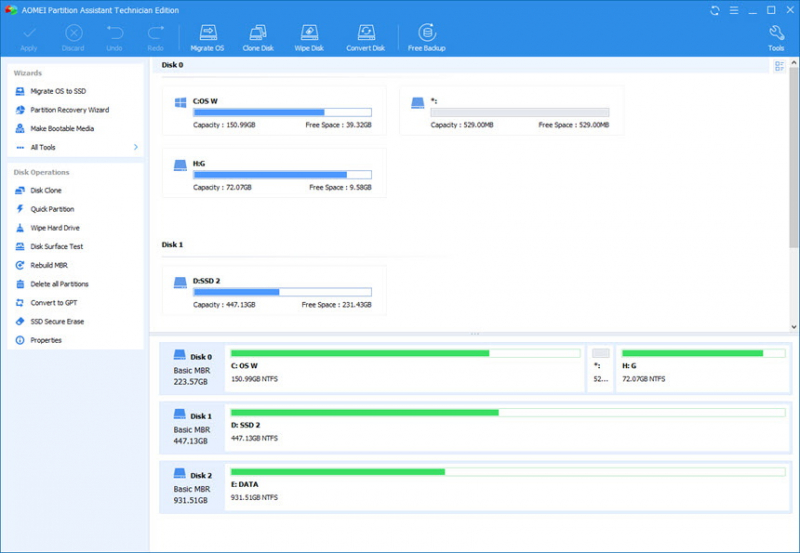Click the refresh icon in title bar

point(715,9)
